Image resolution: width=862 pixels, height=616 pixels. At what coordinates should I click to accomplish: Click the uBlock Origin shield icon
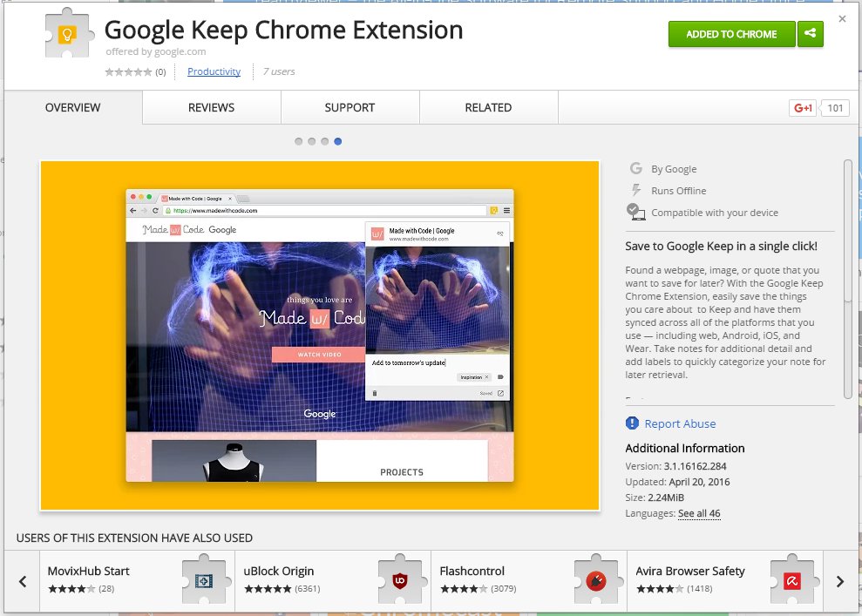tap(400, 580)
